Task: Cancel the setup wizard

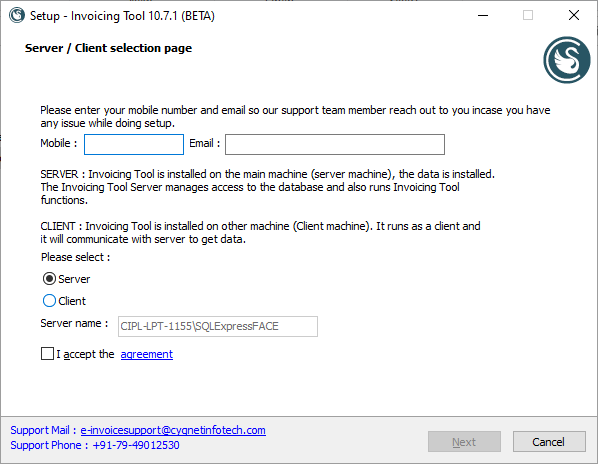Action: 549,442
